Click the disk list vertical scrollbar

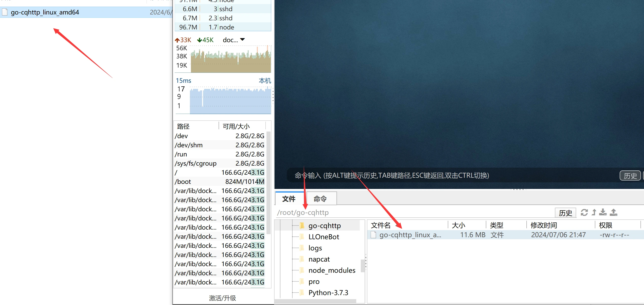pos(269,183)
